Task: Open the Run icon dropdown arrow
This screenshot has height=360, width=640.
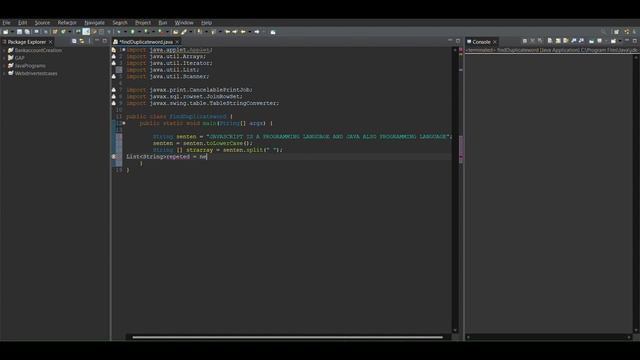Action: (x=140, y=32)
